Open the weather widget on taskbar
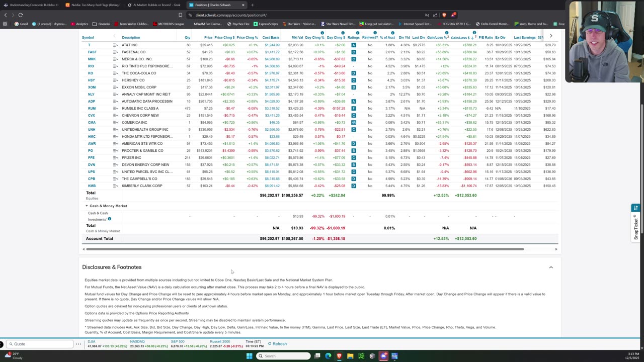This screenshot has height=362, width=644. point(14,356)
